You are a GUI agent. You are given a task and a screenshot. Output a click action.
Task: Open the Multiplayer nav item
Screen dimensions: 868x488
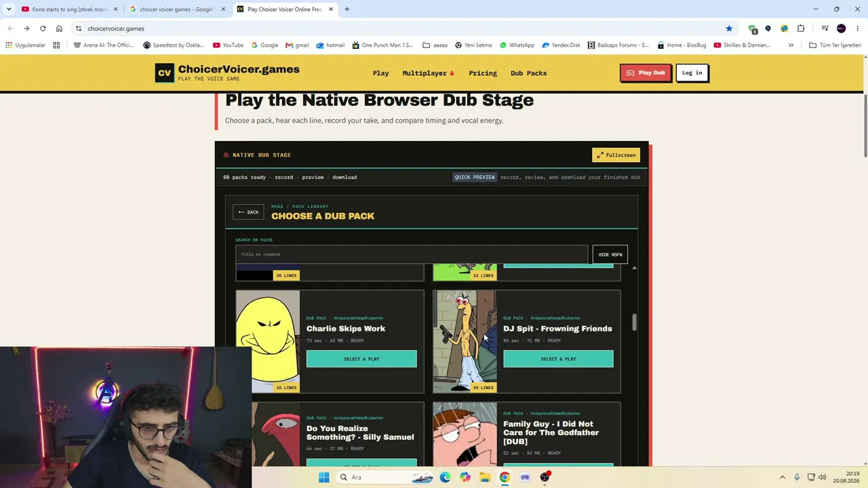click(428, 73)
